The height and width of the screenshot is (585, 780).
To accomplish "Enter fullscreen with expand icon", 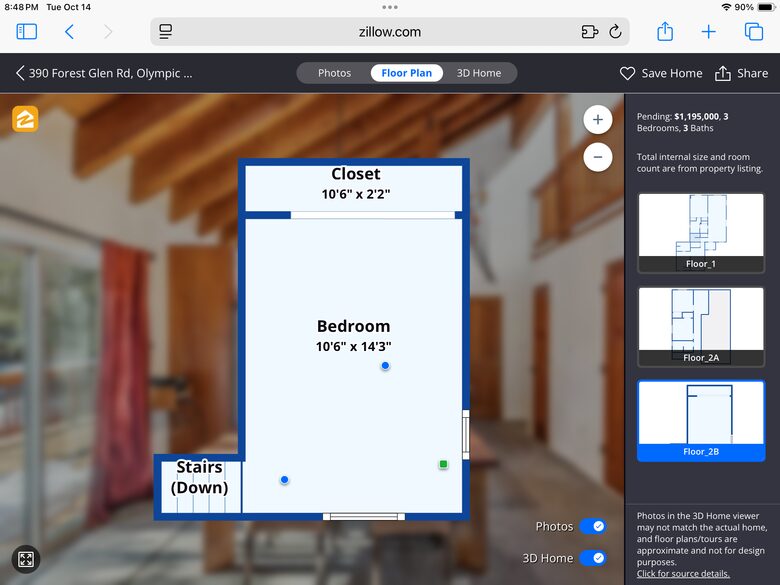I will (x=26, y=560).
